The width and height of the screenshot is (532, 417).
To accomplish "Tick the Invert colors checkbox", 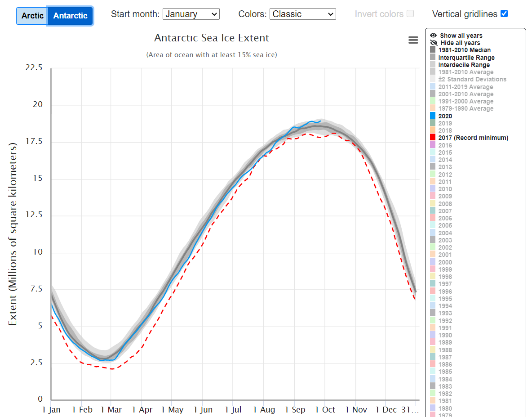I will click(x=410, y=13).
